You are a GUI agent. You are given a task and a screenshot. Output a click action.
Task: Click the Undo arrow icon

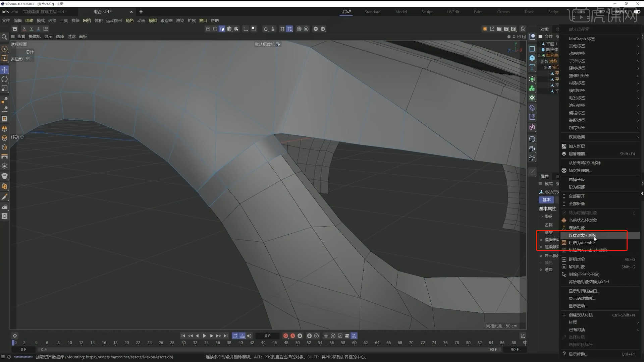tap(5, 12)
